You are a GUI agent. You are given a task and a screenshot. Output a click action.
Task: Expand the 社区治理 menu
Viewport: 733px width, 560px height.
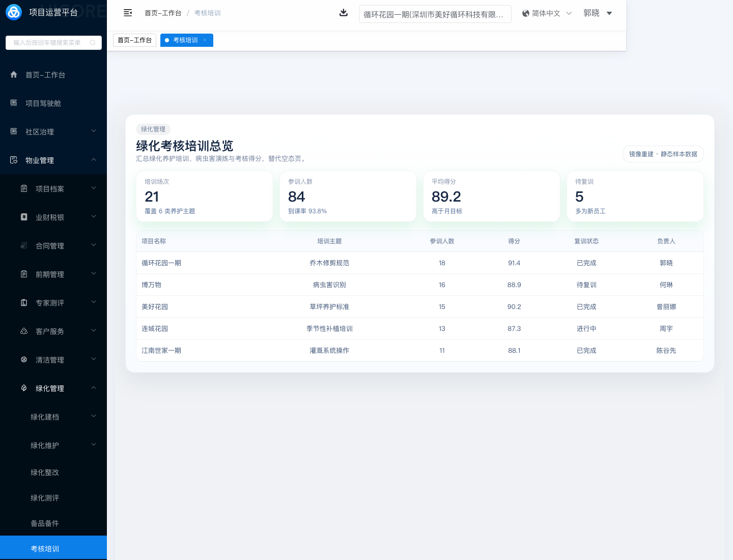94,131
